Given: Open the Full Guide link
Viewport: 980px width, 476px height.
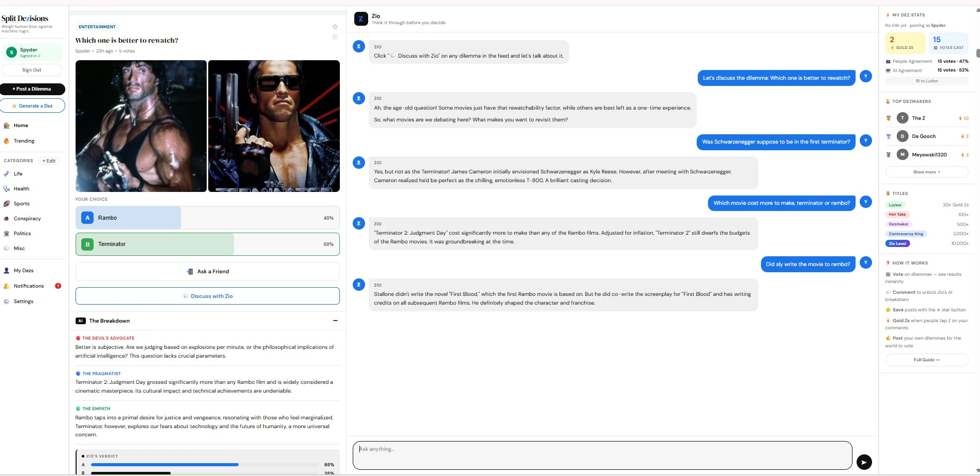Looking at the screenshot, I should 927,360.
